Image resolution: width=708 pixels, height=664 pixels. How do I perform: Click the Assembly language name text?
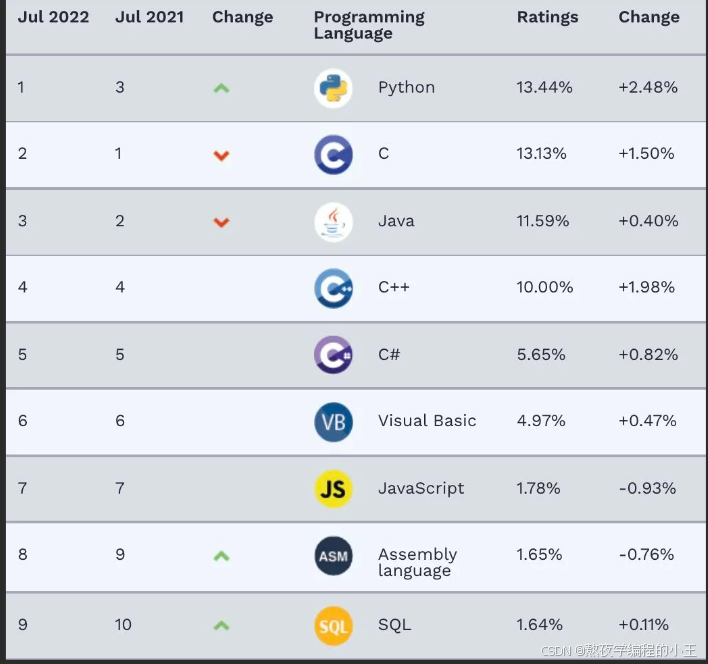tap(417, 562)
